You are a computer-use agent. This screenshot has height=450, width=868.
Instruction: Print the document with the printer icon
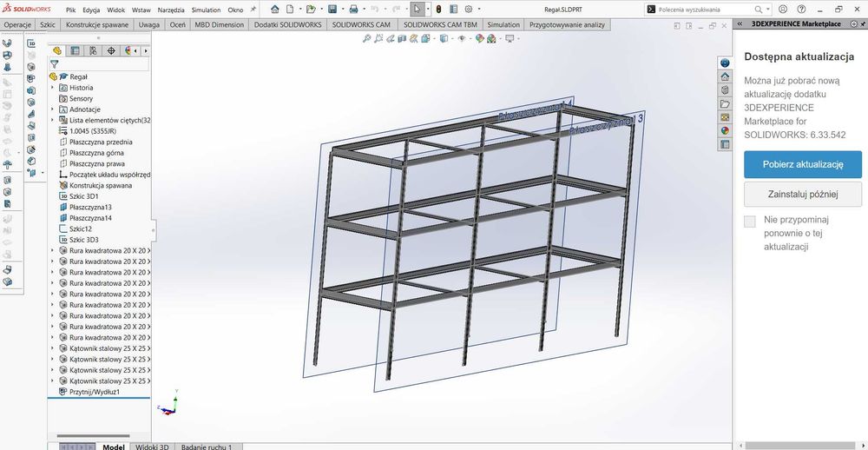pyautogui.click(x=353, y=10)
